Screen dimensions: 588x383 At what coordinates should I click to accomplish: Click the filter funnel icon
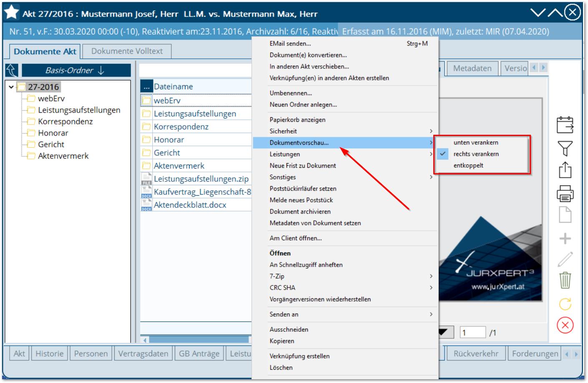[565, 148]
